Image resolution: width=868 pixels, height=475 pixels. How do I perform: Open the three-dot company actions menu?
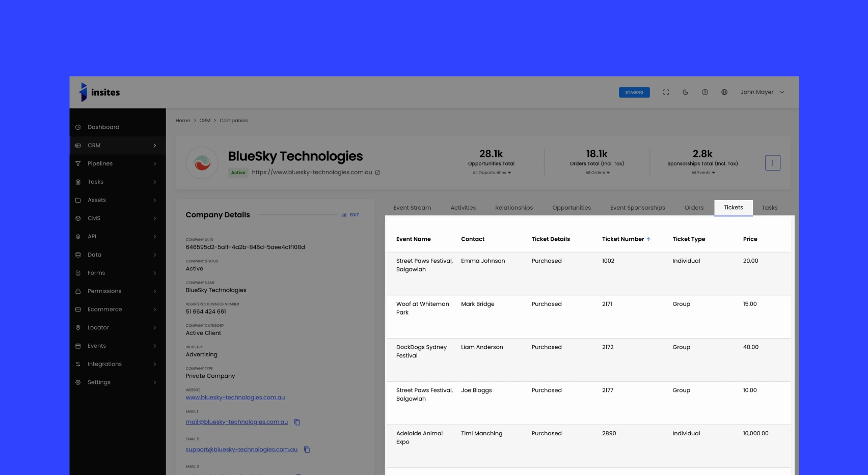click(x=772, y=163)
